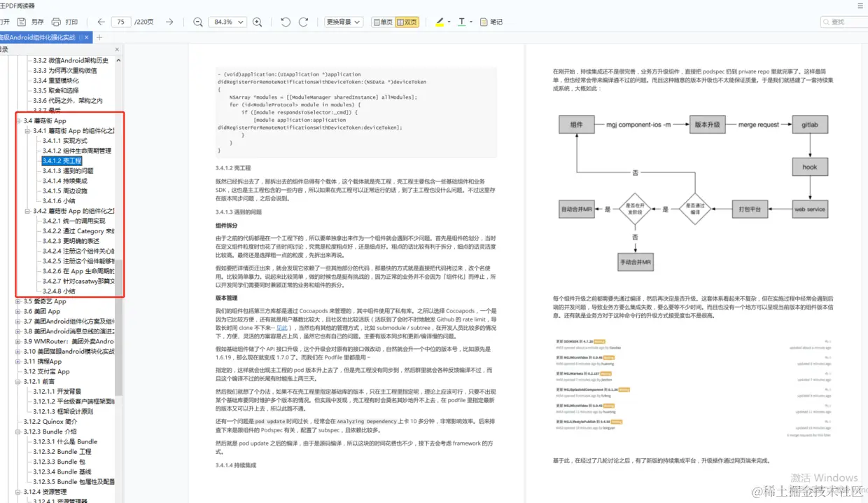
Task: Switch to double page (双页) view
Action: click(407, 22)
